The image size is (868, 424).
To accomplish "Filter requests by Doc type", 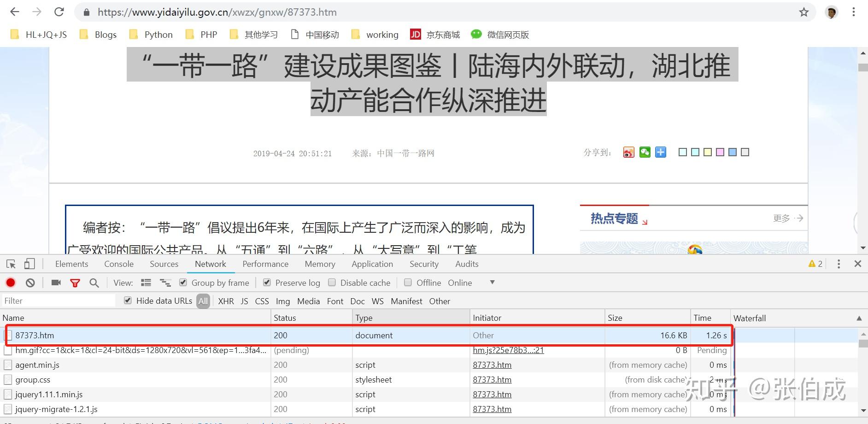I will [358, 301].
